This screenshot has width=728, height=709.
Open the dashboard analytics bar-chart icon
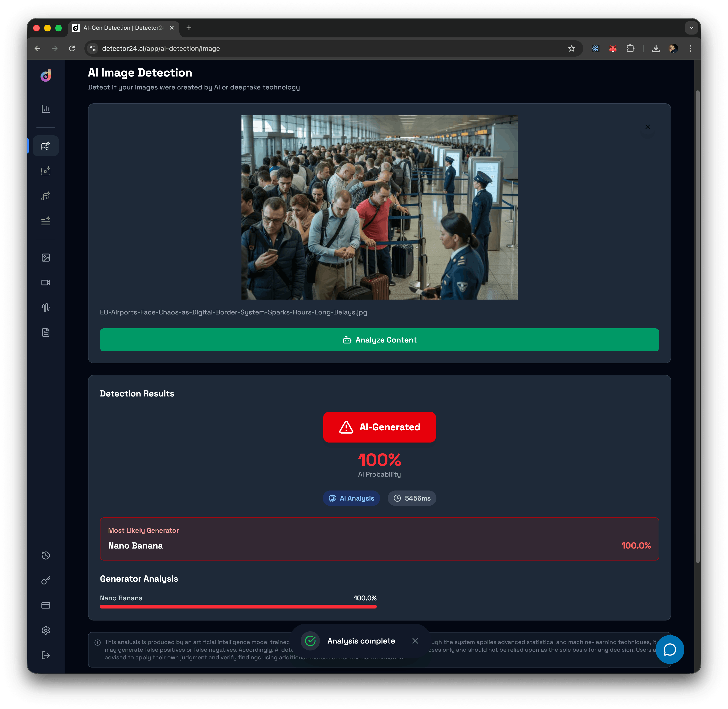coord(45,109)
